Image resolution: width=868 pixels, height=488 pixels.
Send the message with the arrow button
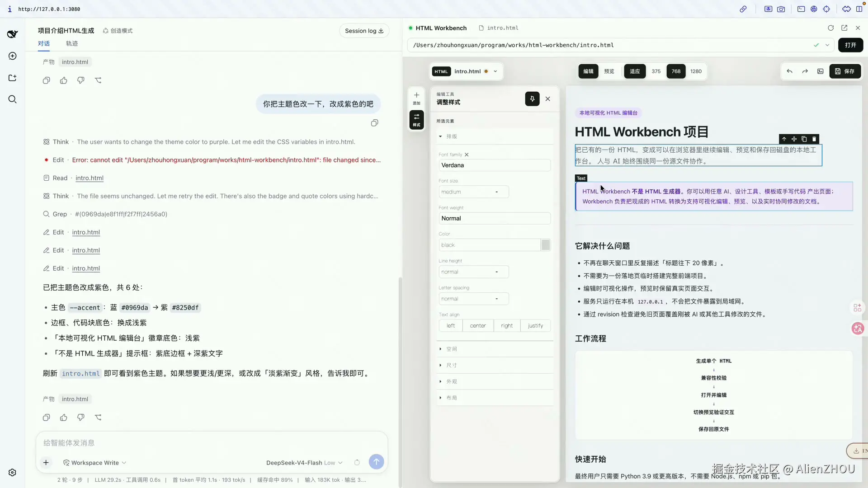(x=376, y=461)
